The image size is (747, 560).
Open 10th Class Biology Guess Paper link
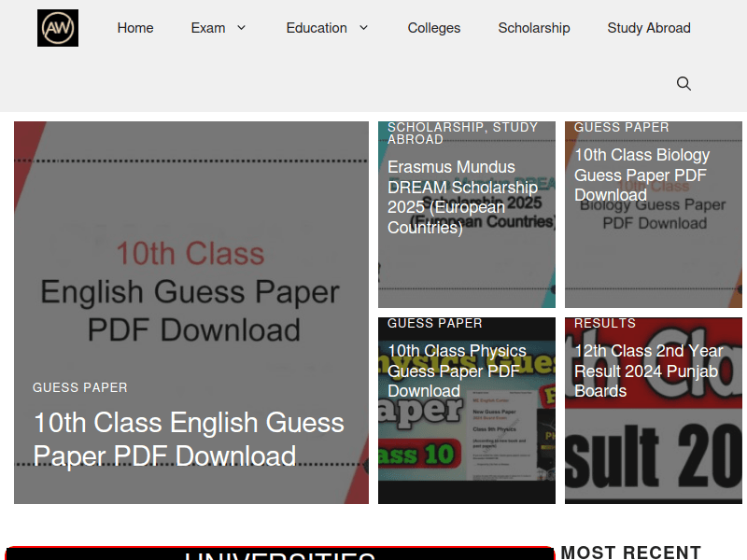click(641, 175)
